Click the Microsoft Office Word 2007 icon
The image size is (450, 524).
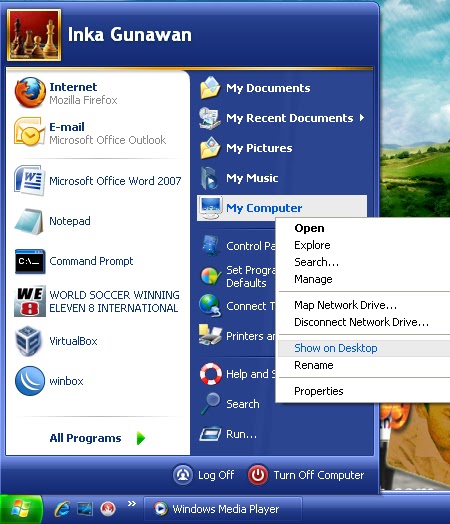(29, 180)
